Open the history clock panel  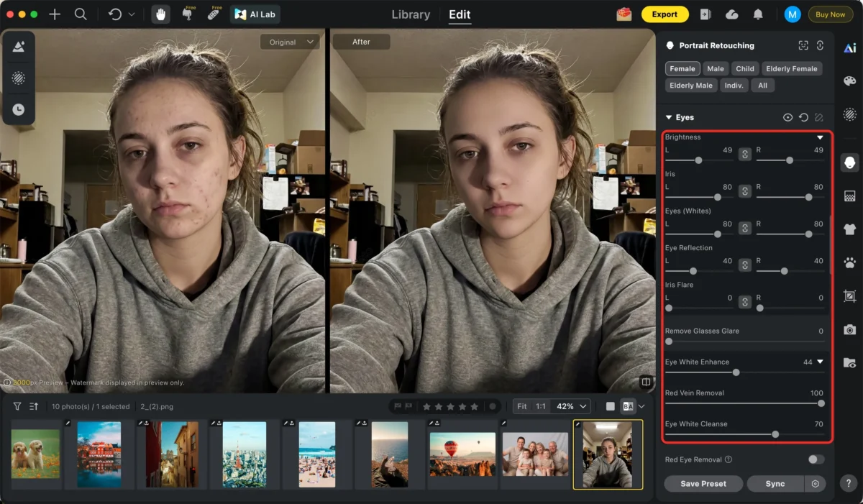19,109
